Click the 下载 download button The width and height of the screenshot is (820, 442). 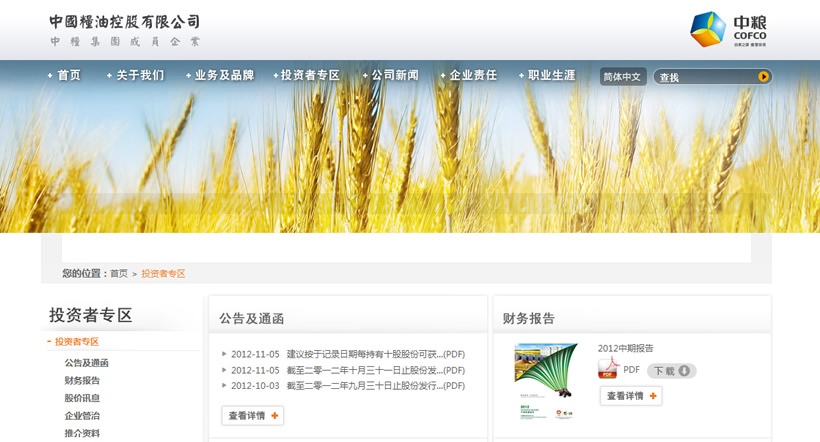click(x=671, y=371)
